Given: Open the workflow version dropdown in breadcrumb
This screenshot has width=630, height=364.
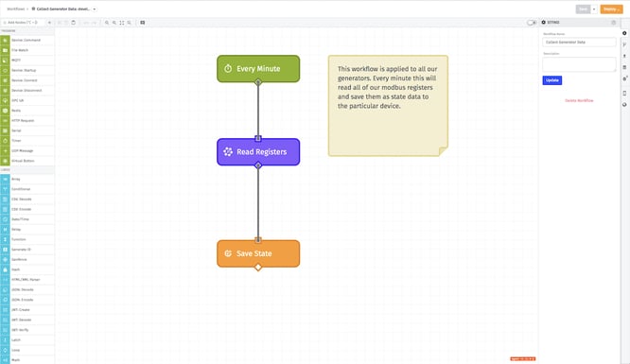Looking at the screenshot, I should [x=95, y=9].
